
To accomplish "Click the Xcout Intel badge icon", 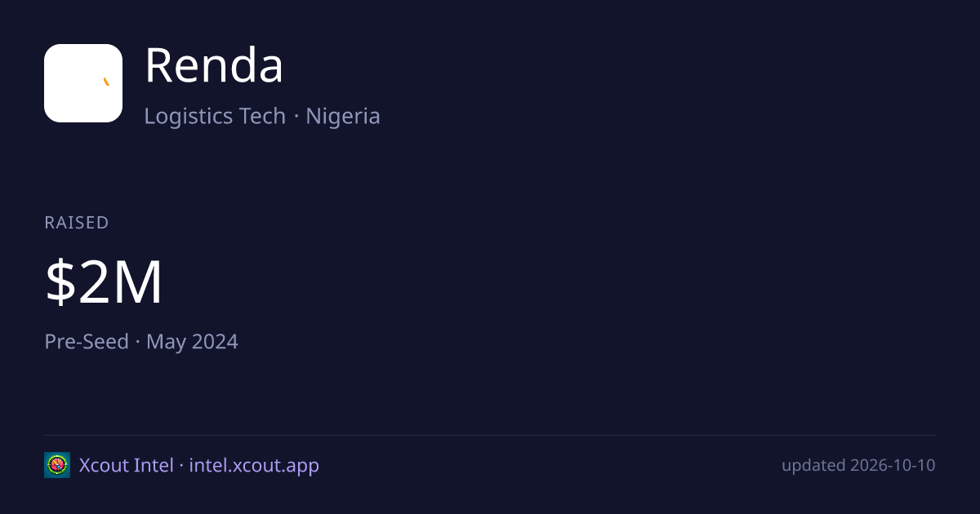I will point(57,465).
